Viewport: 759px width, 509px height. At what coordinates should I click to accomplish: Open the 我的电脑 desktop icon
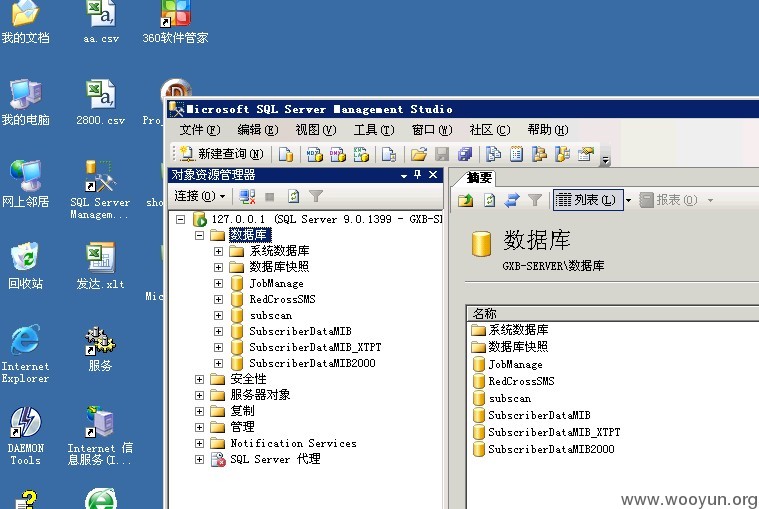[x=25, y=103]
